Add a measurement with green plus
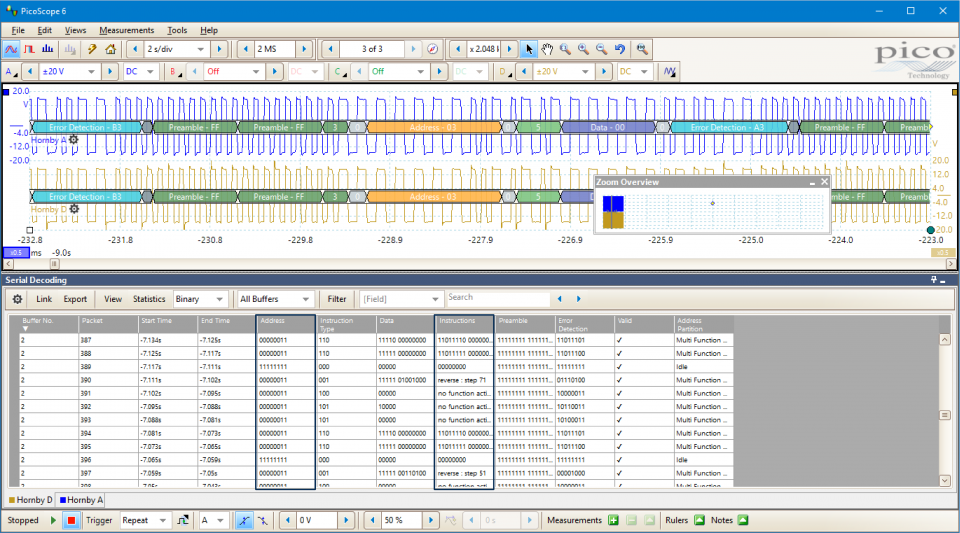This screenshot has width=960, height=533. (613, 520)
